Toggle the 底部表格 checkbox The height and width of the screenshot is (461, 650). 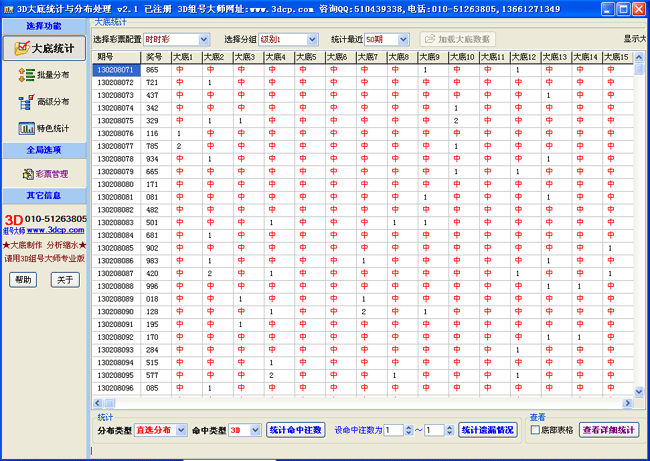(535, 430)
